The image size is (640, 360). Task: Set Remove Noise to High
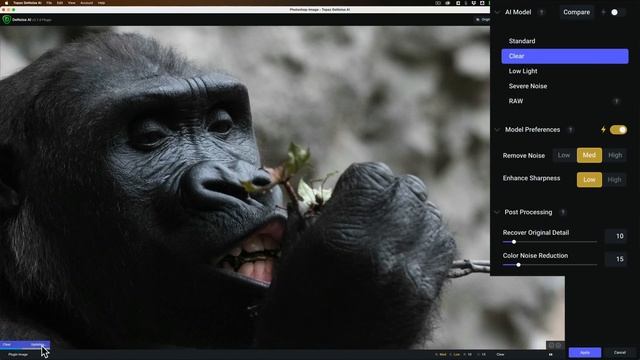(615, 155)
